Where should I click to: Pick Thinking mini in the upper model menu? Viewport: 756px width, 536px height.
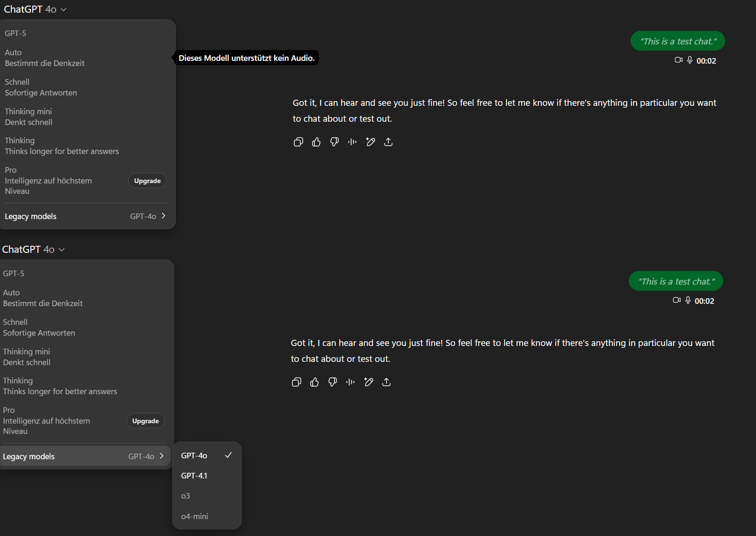(86, 117)
